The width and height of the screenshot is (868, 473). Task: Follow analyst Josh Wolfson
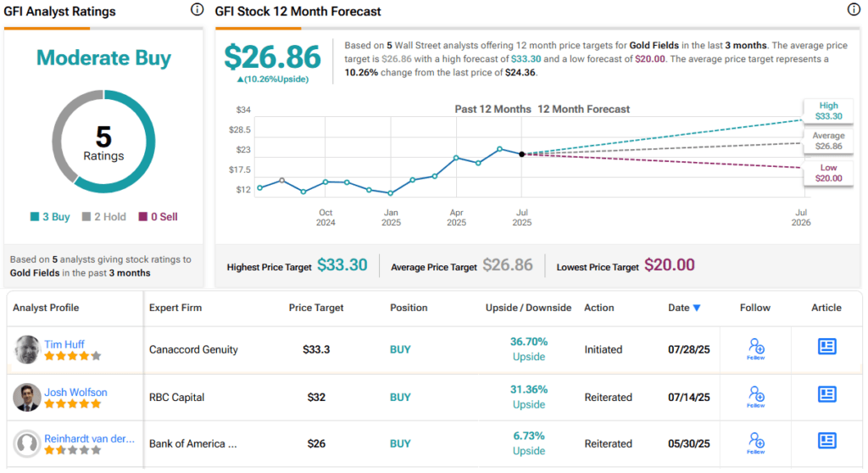[x=756, y=397]
